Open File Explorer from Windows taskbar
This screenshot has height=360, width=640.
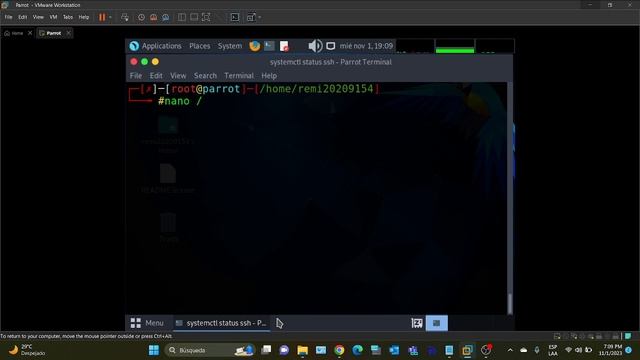pos(302,350)
